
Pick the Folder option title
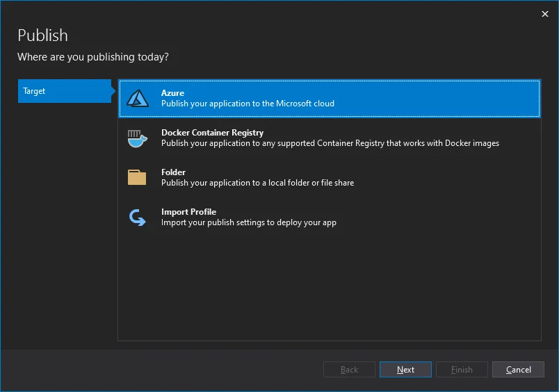[x=173, y=172]
